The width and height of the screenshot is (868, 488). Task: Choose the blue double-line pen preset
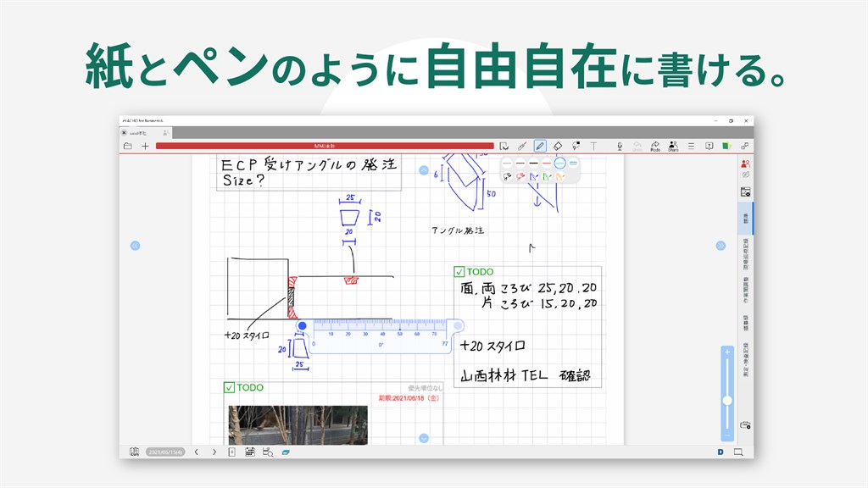tap(574, 164)
